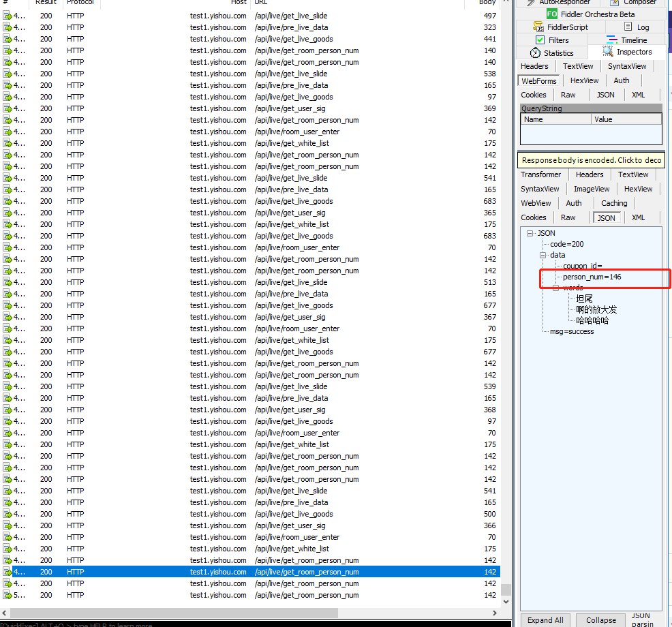The height and width of the screenshot is (627, 672).
Task: Open the Caching response tab
Action: click(x=613, y=203)
